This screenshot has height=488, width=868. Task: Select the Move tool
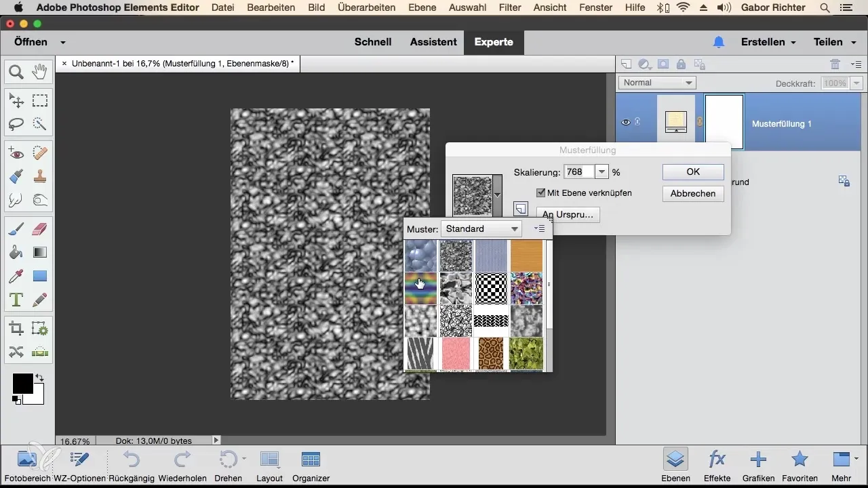tap(16, 101)
